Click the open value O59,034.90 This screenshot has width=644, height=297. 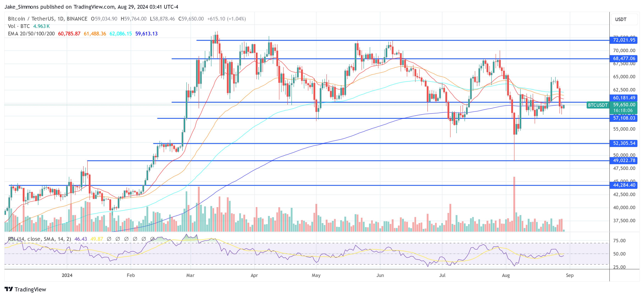coord(104,19)
